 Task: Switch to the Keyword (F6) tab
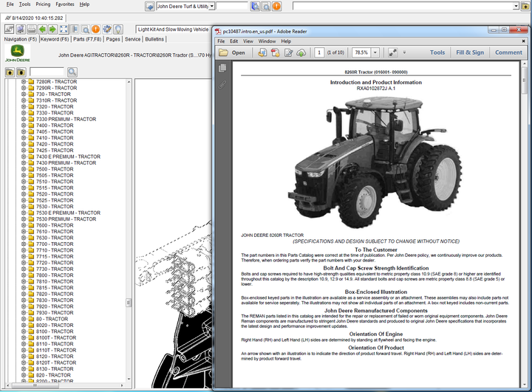(55, 39)
